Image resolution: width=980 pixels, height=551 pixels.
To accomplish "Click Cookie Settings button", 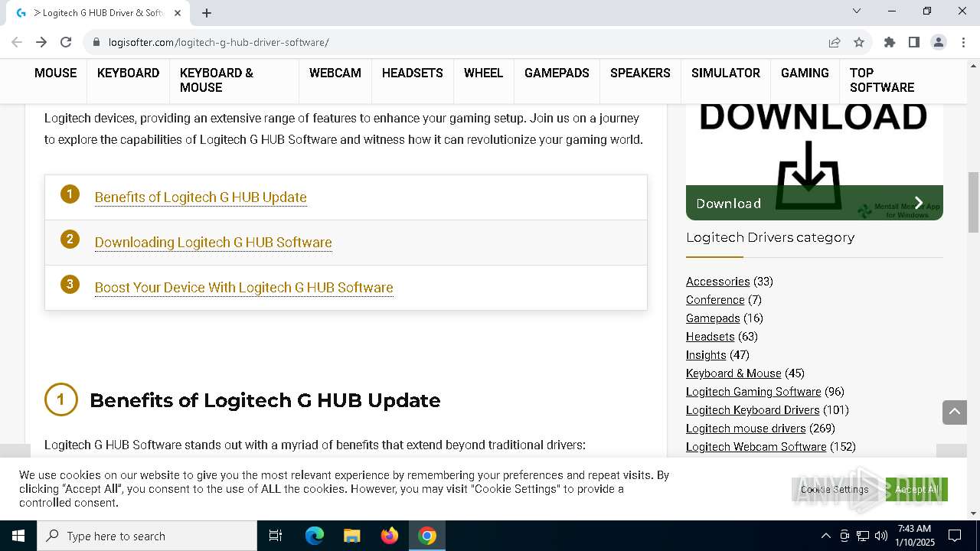I will coord(835,489).
